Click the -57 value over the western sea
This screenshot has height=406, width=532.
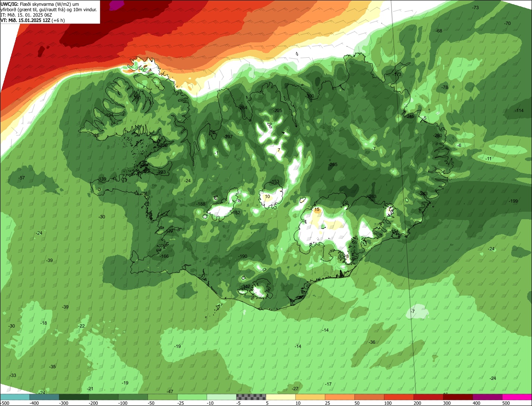coord(22,178)
